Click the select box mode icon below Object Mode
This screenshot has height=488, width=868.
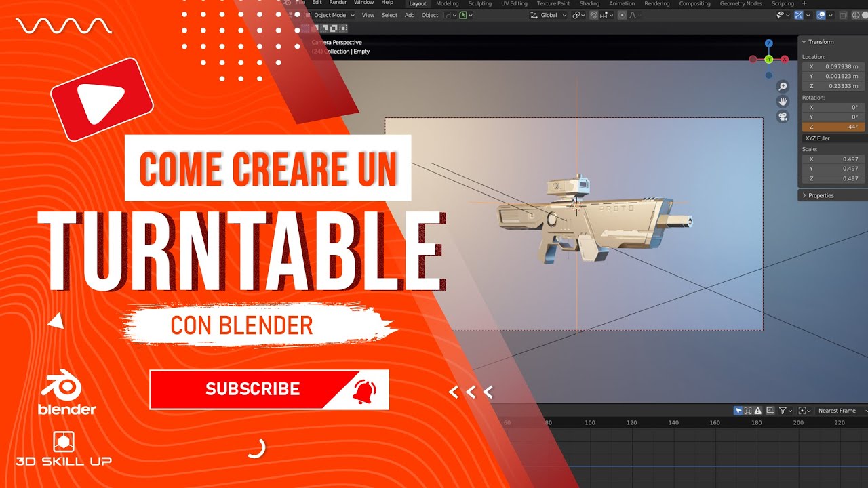click(x=306, y=28)
